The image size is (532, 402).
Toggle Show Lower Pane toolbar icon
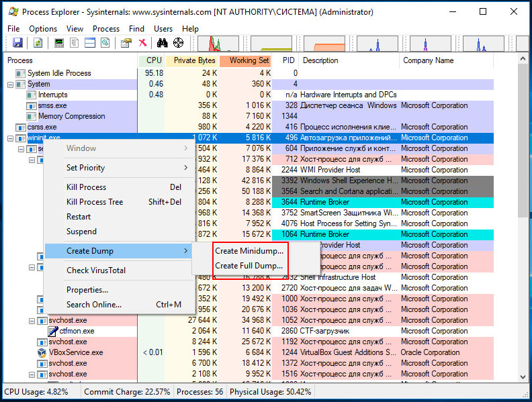[x=90, y=43]
